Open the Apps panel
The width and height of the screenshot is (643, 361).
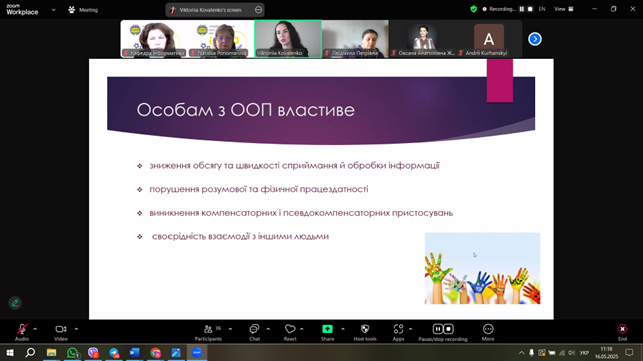(x=398, y=332)
